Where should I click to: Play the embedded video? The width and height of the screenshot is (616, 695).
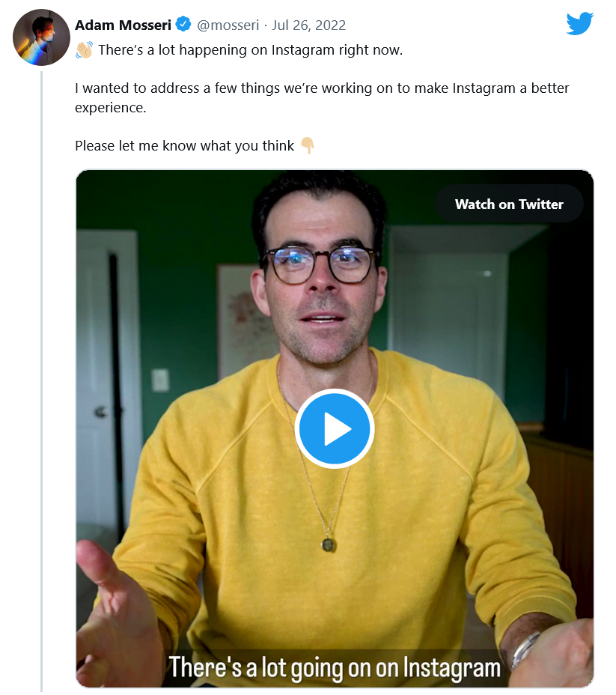335,429
